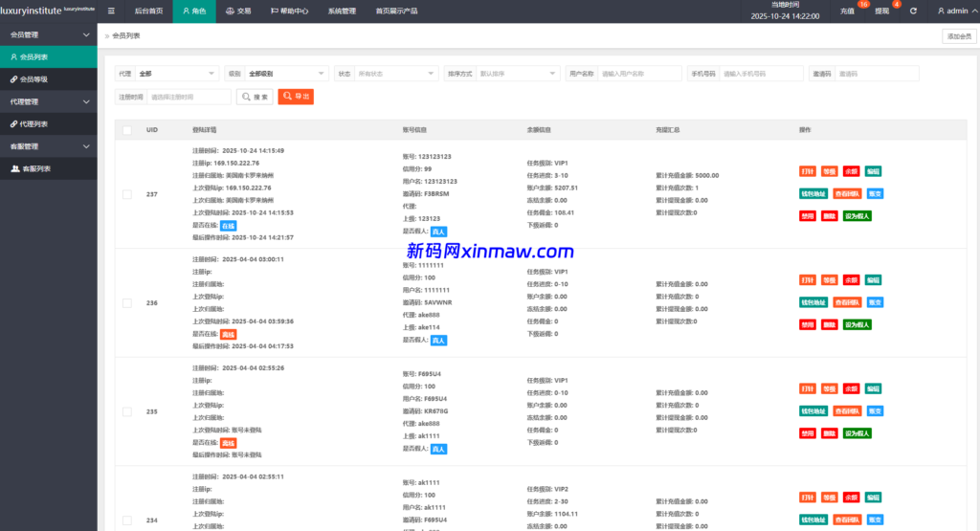Focus the 手机号码 input field
This screenshot has height=531, width=980.
click(761, 74)
